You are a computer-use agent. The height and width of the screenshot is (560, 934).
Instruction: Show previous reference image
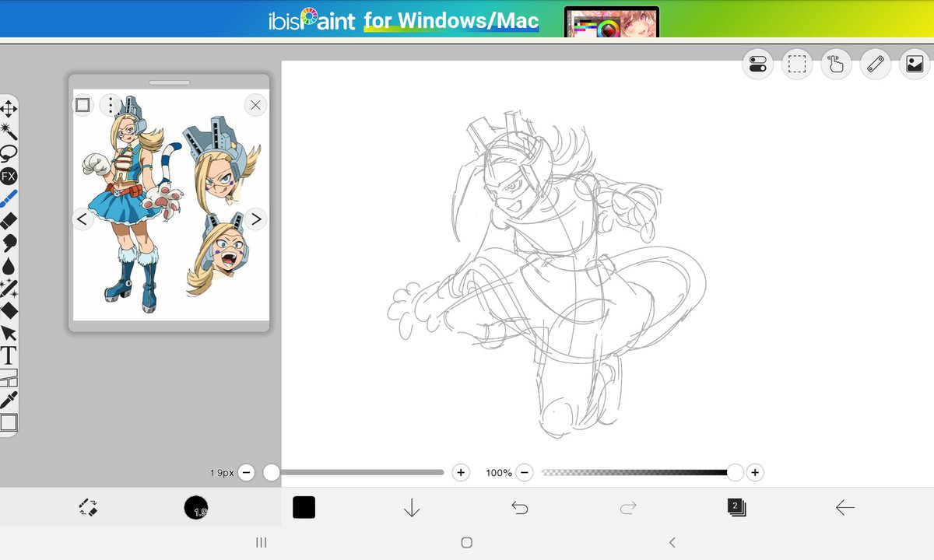(x=83, y=219)
